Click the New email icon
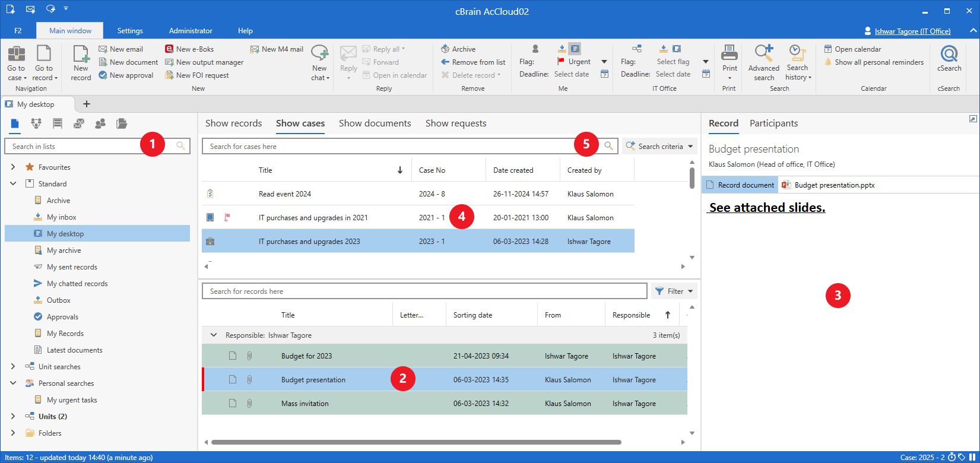Viewport: 980px width, 463px height. 103,49
